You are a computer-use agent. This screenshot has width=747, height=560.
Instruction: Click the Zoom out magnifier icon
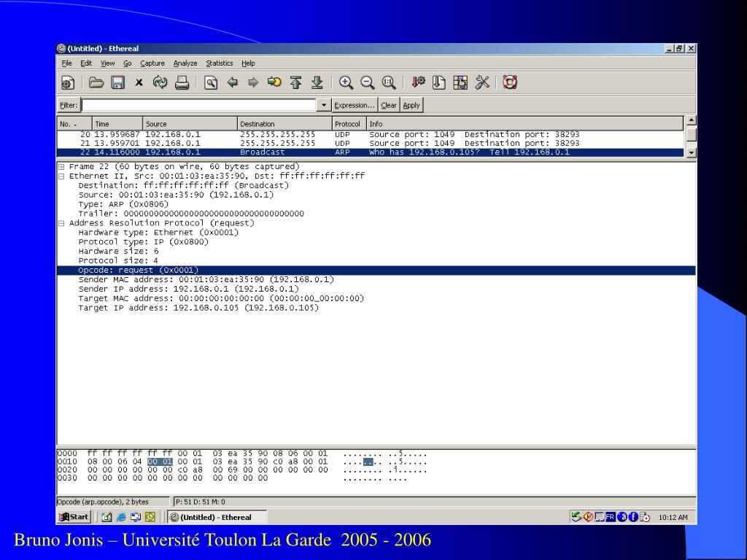click(x=368, y=83)
